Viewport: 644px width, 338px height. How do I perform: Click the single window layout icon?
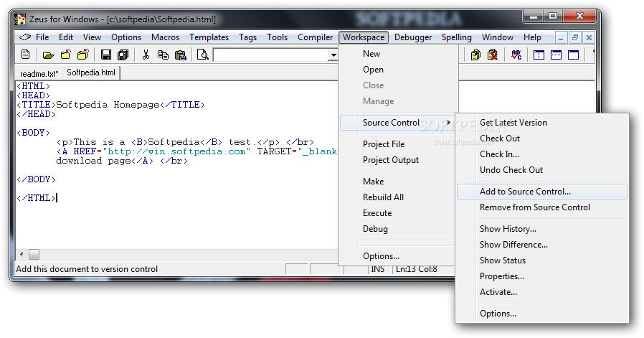point(573,55)
